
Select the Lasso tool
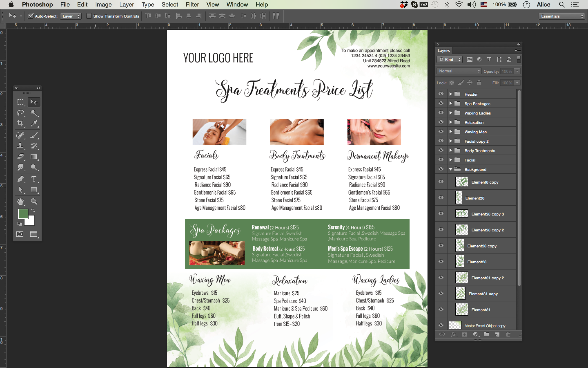(x=20, y=113)
